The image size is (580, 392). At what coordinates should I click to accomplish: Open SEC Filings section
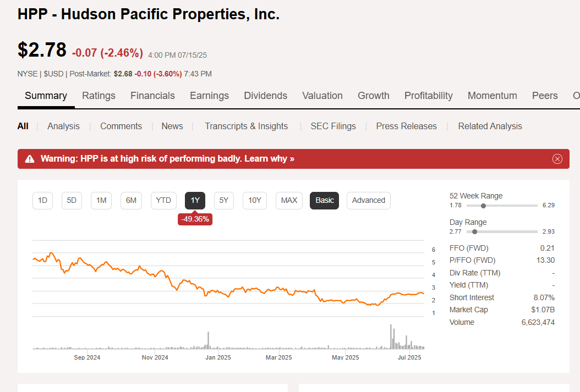click(333, 126)
